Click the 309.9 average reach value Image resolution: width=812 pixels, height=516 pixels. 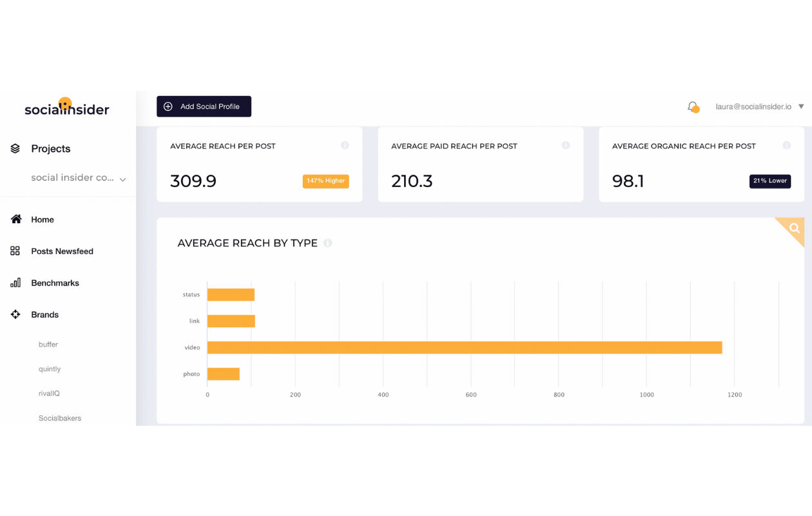pyautogui.click(x=193, y=181)
